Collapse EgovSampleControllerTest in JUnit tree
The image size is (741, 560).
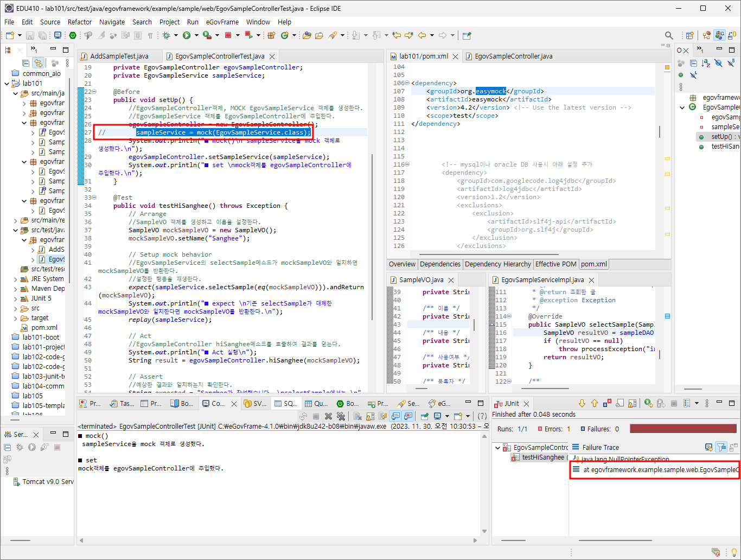point(497,448)
